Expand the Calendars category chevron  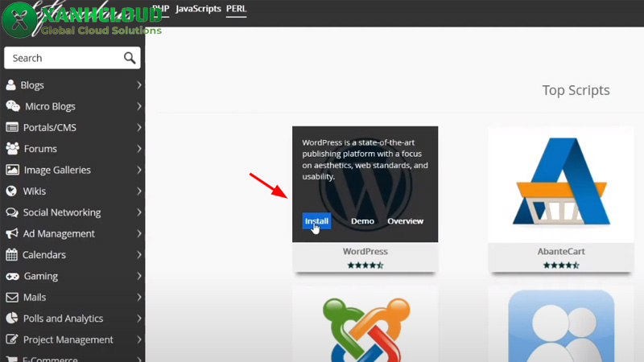pyautogui.click(x=139, y=255)
